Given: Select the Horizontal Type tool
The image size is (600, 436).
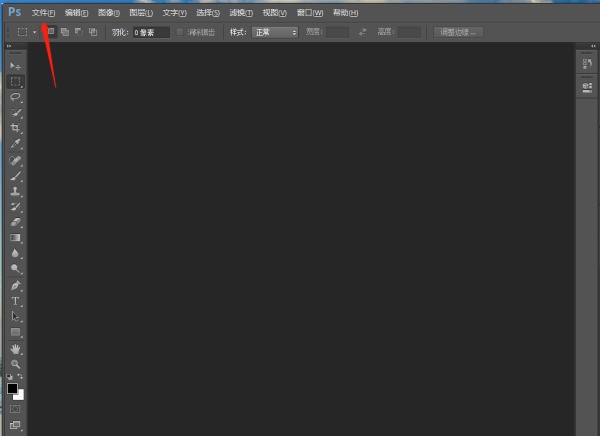Looking at the screenshot, I should pyautogui.click(x=16, y=300).
